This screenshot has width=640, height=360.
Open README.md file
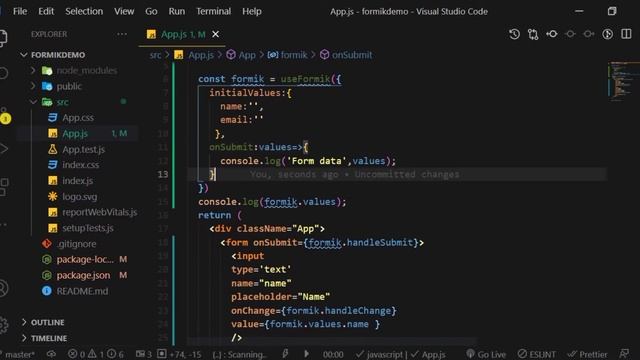click(82, 291)
